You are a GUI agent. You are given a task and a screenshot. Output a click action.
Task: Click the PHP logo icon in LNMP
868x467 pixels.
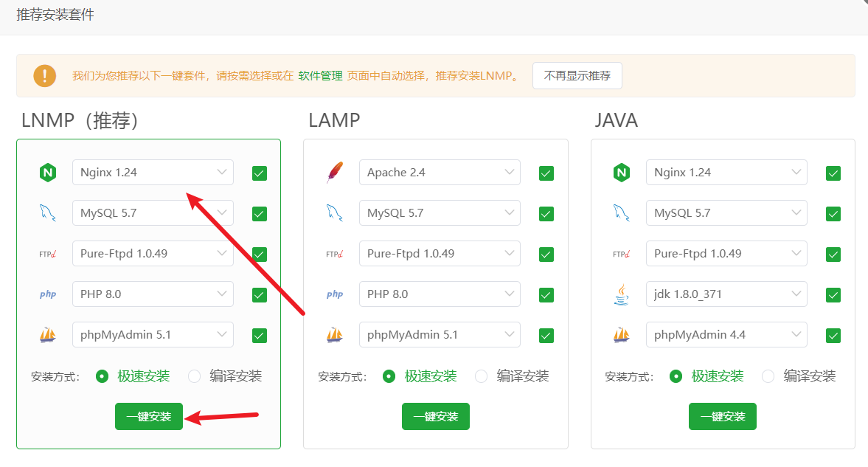(x=48, y=294)
